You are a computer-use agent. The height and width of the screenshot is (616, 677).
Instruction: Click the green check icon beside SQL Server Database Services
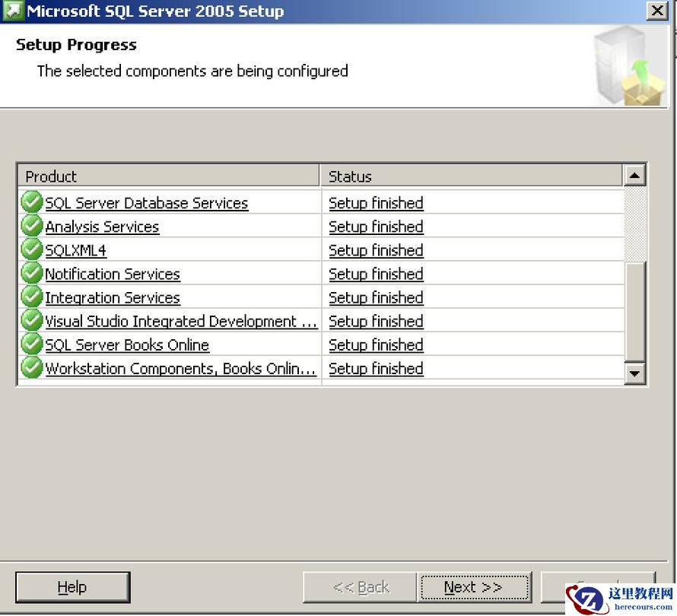click(x=31, y=202)
